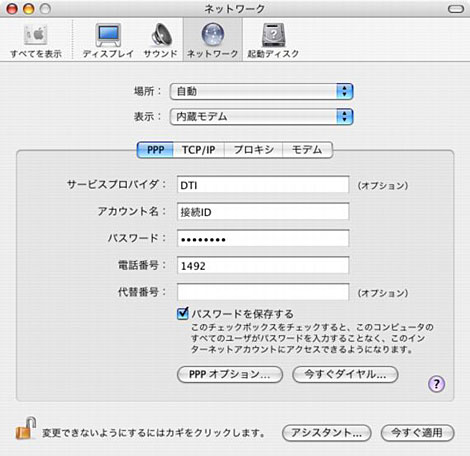
Task: Click the 今すぐ適用 button
Action: [x=417, y=433]
